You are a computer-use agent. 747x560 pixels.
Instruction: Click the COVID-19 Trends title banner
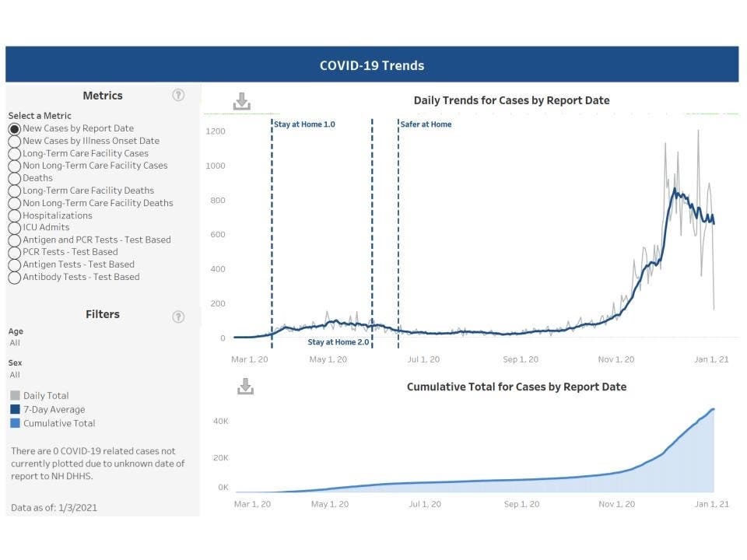[x=372, y=65]
